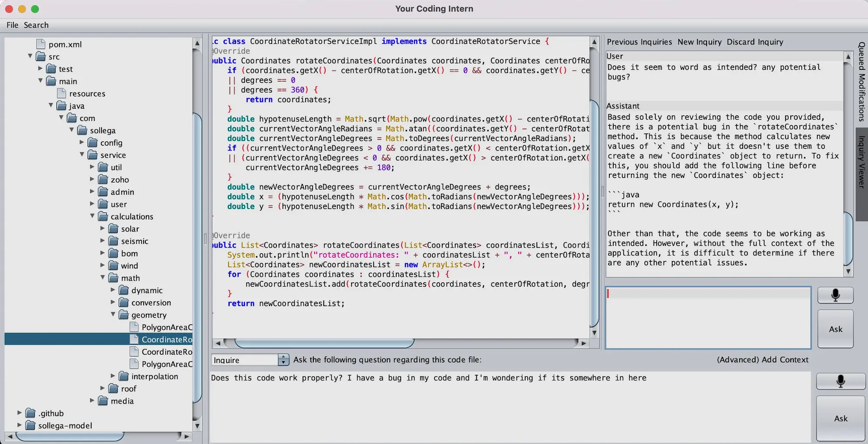
Task: Click the calculations folder icon
Action: [102, 216]
